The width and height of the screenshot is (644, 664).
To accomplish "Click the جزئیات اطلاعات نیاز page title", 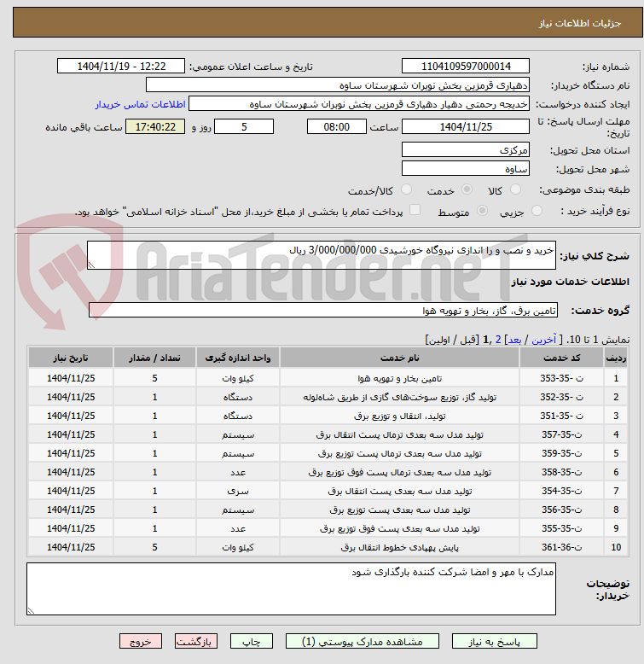I will 579,23.
